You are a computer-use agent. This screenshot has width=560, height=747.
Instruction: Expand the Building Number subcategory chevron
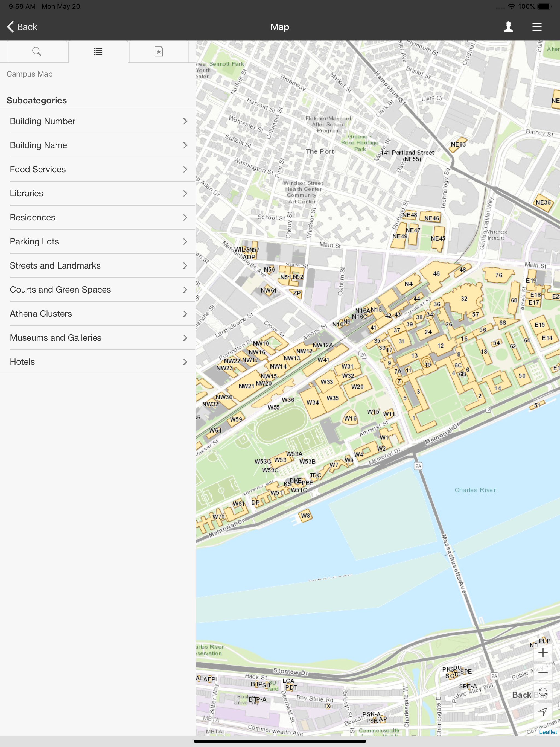tap(185, 121)
